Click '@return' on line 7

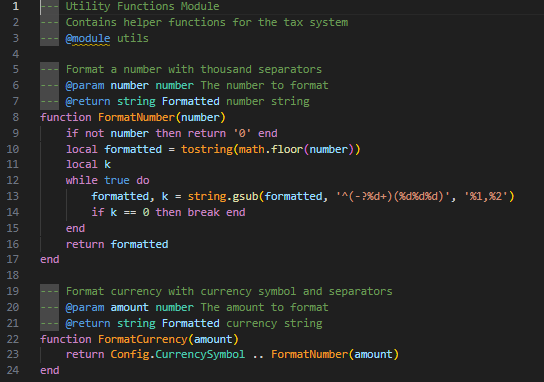[88, 101]
